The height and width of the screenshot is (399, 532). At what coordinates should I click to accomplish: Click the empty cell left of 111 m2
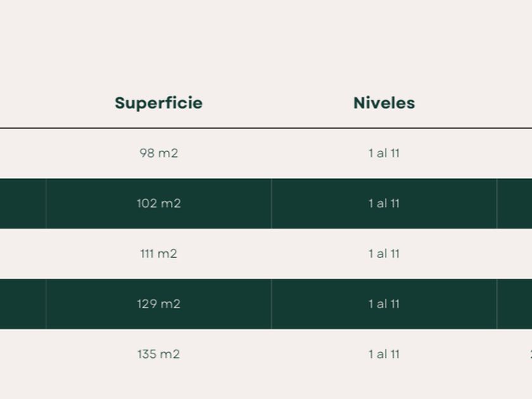click(x=23, y=254)
